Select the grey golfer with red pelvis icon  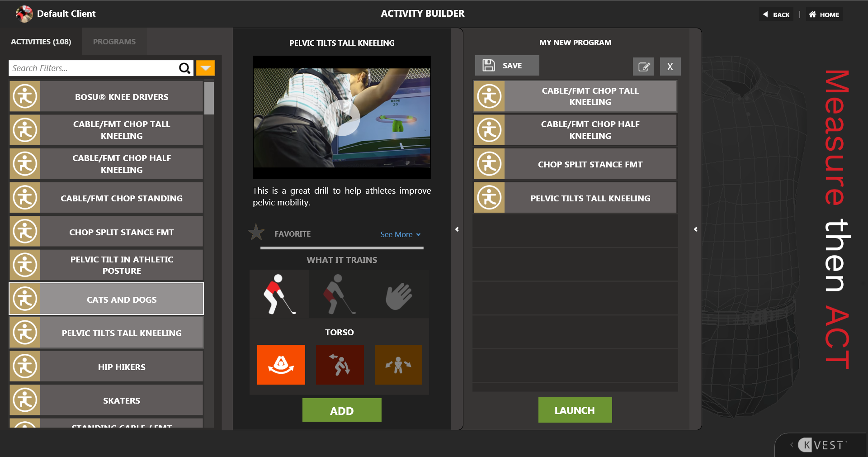(x=339, y=294)
